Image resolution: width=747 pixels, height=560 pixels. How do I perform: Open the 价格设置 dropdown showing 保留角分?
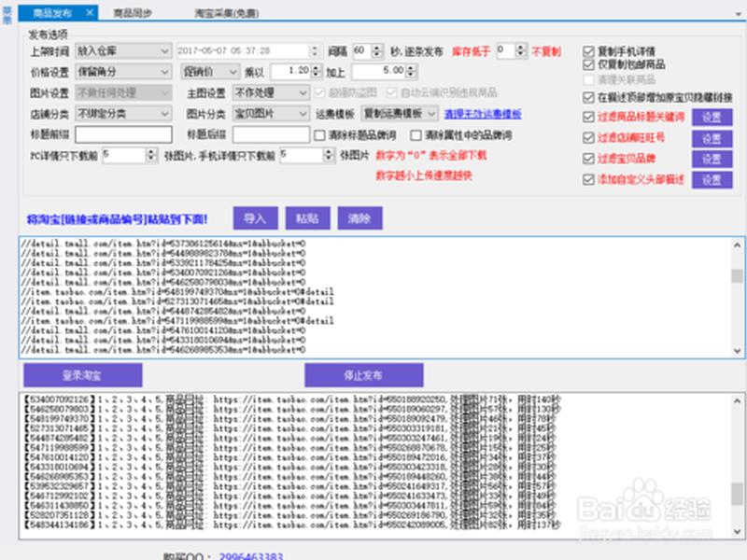coord(123,72)
